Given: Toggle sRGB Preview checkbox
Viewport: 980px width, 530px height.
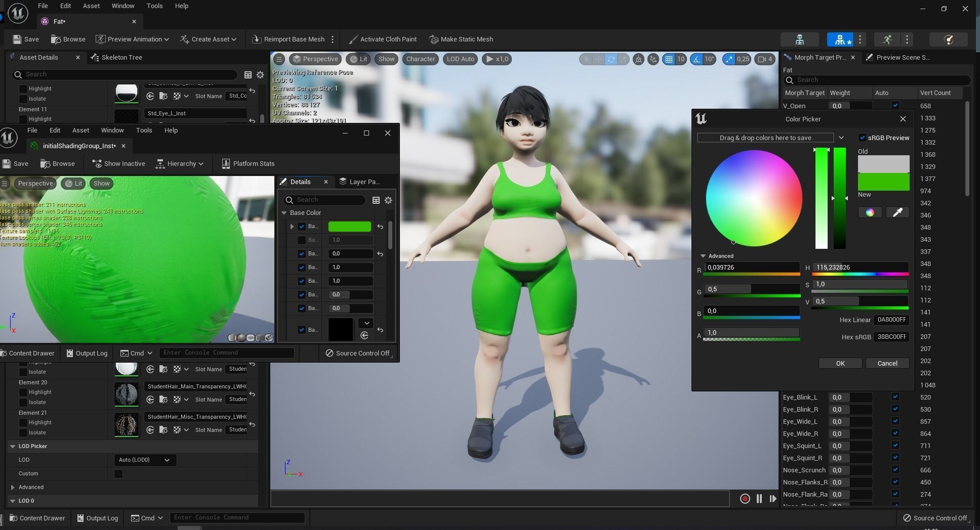Looking at the screenshot, I should (x=863, y=138).
